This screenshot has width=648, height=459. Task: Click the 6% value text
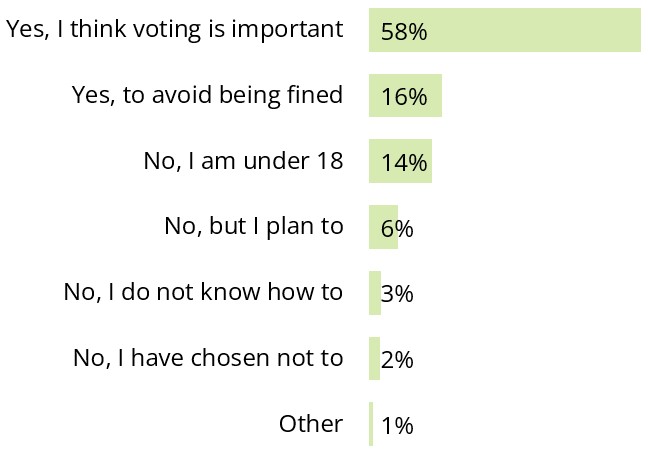pos(397,229)
